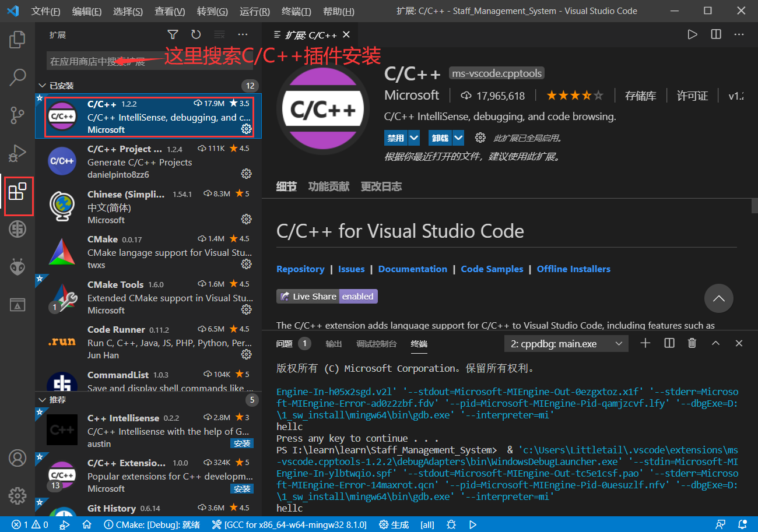
Task: Open the Explorer view in activity bar
Action: (x=17, y=40)
